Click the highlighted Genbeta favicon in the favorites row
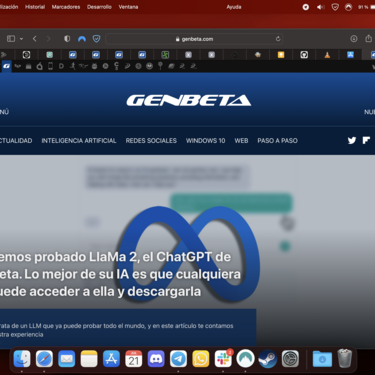375x375 pixels. [7, 66]
